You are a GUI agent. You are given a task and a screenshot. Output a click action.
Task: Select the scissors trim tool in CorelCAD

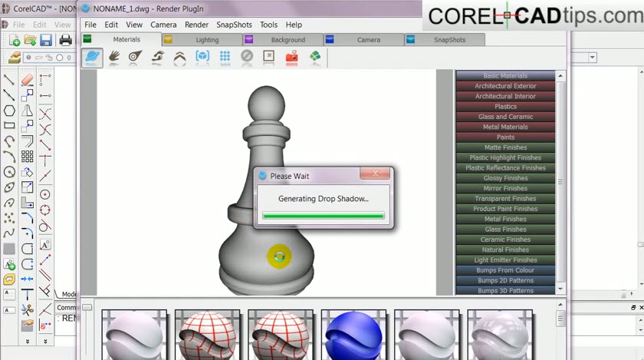pyautogui.click(x=27, y=309)
